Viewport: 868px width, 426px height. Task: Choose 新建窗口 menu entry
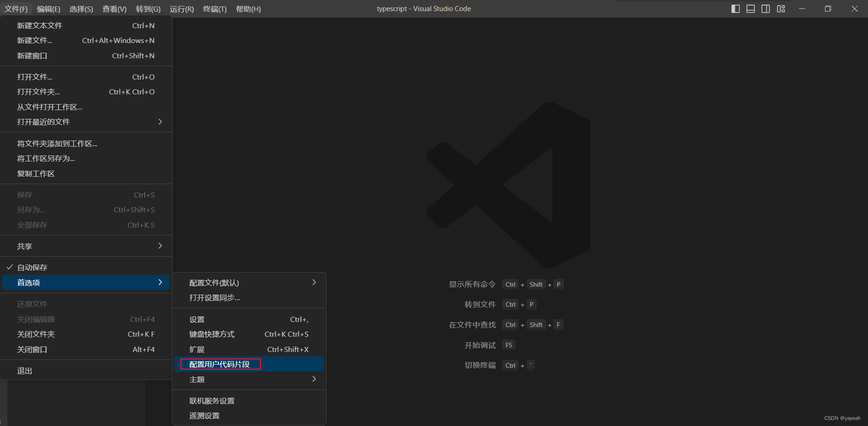[x=86, y=56]
